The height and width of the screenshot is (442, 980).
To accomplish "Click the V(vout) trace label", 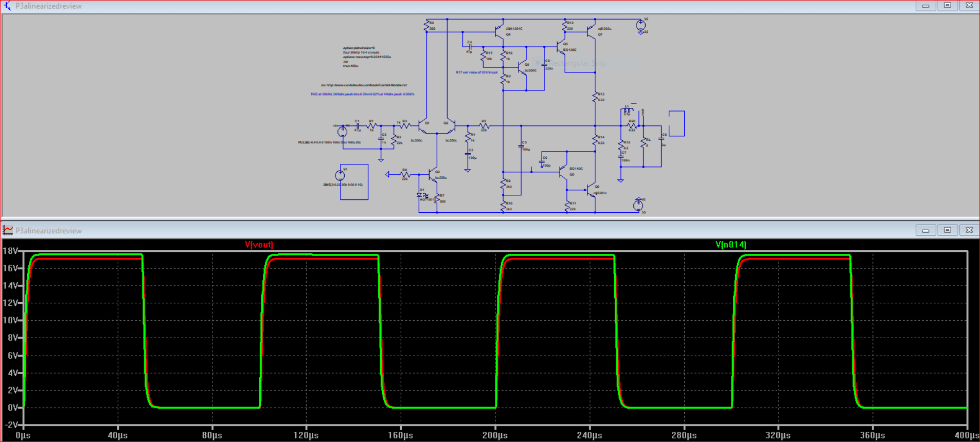I will [259, 245].
